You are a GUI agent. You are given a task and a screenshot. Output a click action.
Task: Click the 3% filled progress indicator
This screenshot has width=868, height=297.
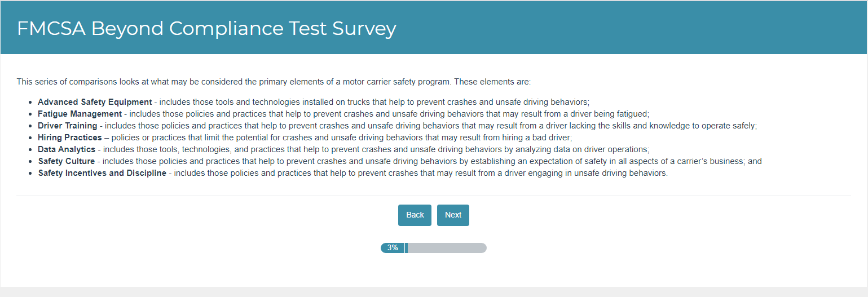393,248
